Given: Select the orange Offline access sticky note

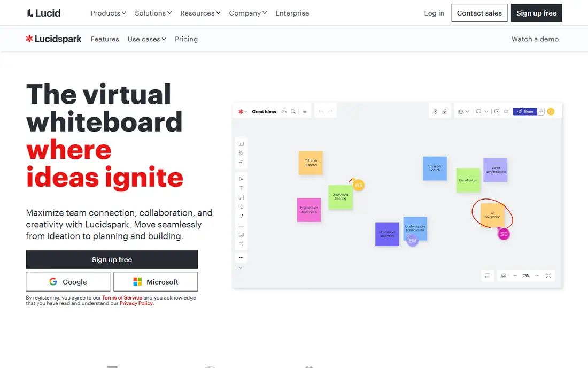Looking at the screenshot, I should [311, 163].
